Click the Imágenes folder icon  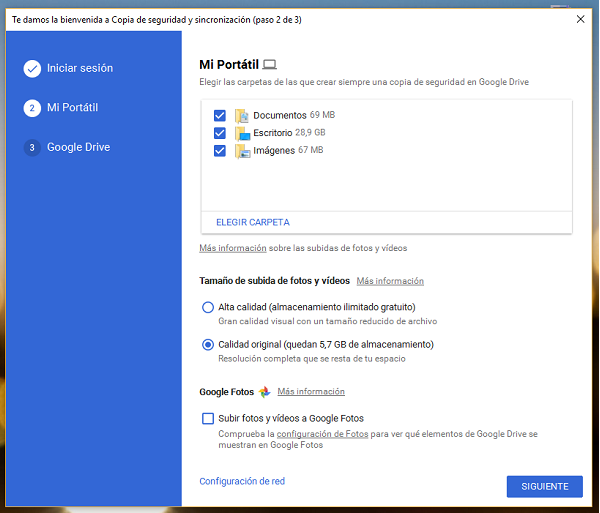tap(242, 151)
